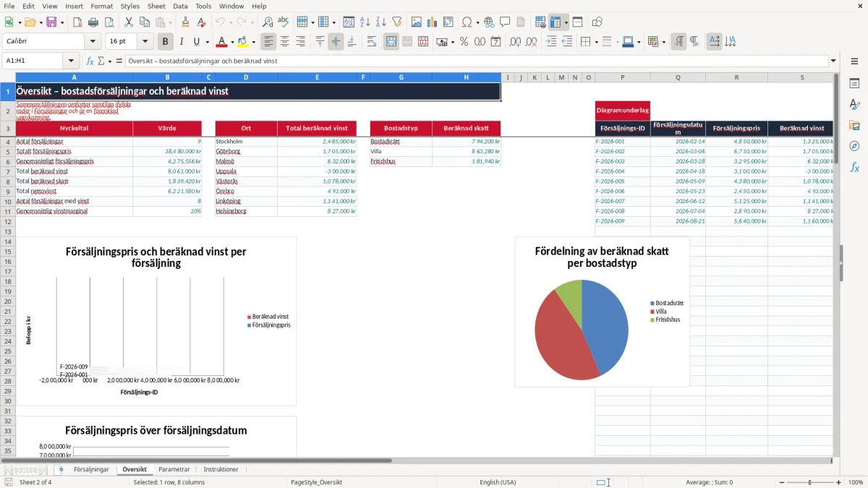The height and width of the screenshot is (488, 868).
Task: Select column header G
Action: pos(401,77)
